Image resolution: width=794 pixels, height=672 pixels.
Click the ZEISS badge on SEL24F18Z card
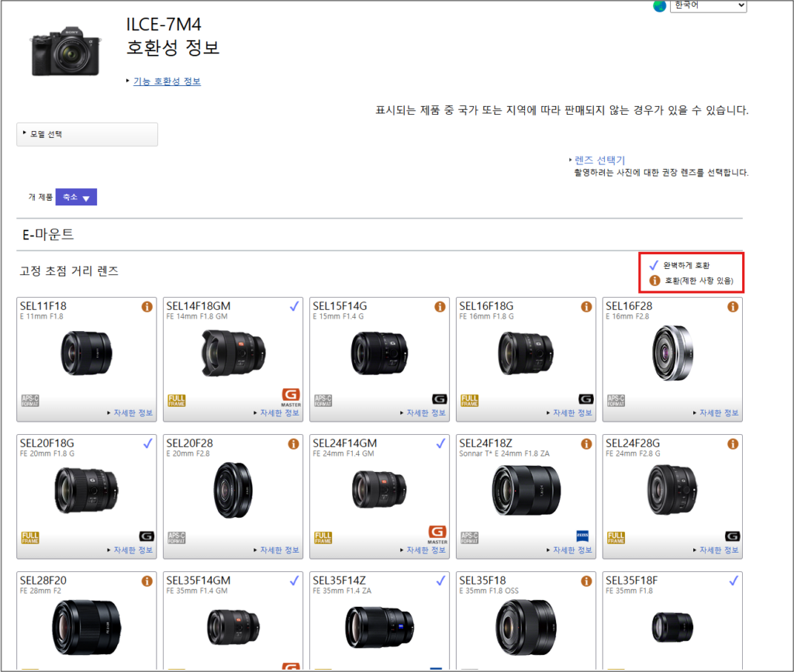pyautogui.click(x=583, y=536)
